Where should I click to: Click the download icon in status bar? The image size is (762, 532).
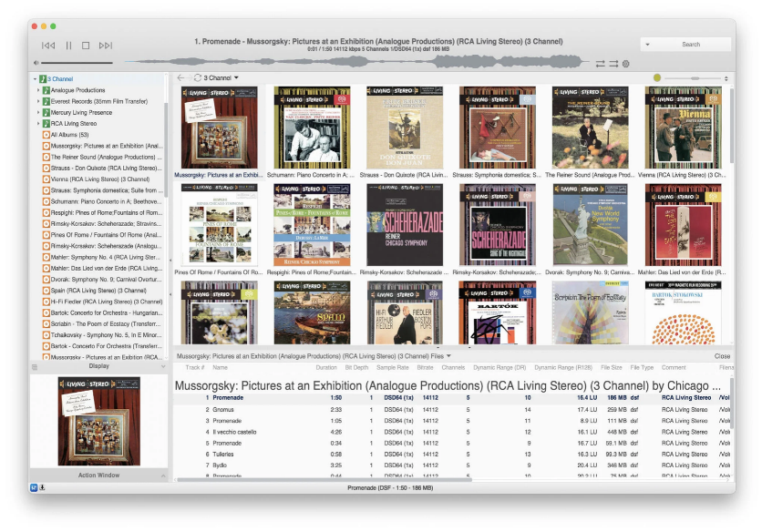(42, 487)
